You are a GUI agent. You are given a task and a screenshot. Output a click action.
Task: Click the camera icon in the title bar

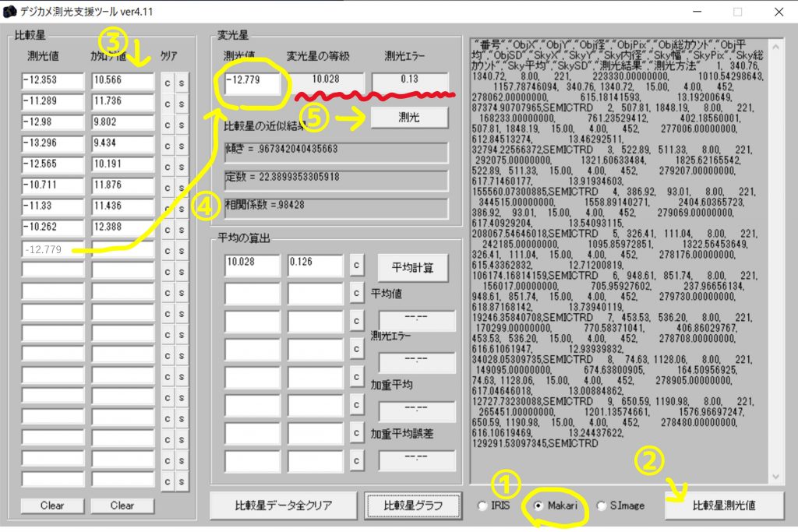[9, 11]
